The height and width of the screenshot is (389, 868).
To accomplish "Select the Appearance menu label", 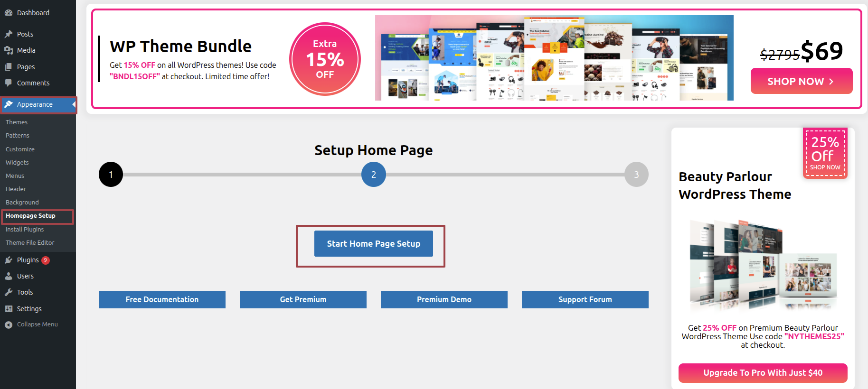I will point(35,104).
